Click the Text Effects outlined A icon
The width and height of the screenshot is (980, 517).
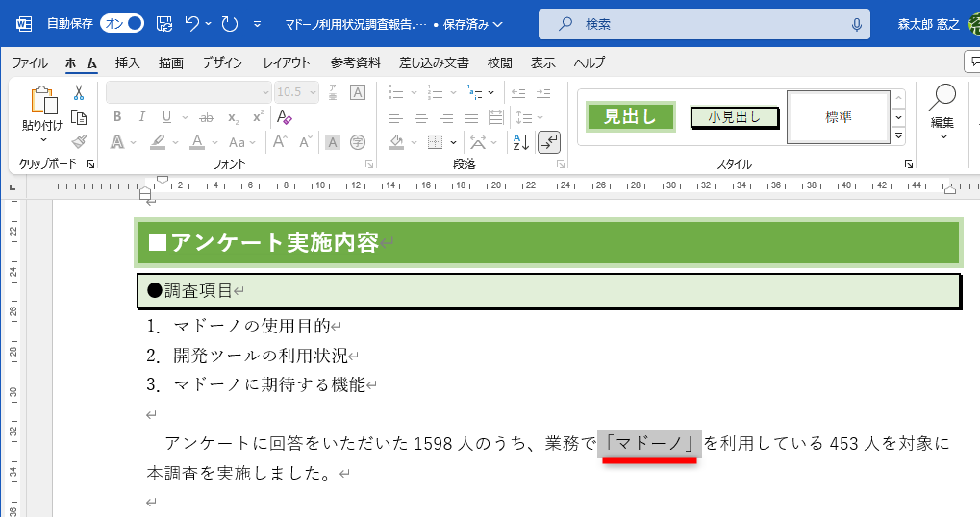pyautogui.click(x=117, y=142)
